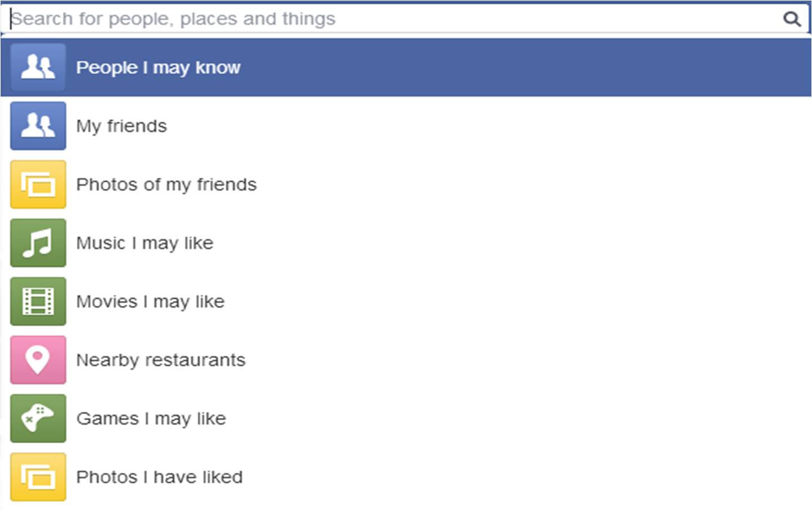Focus the Search for people, places and things field
Viewport: 812px width, 510px height.
click(395, 19)
